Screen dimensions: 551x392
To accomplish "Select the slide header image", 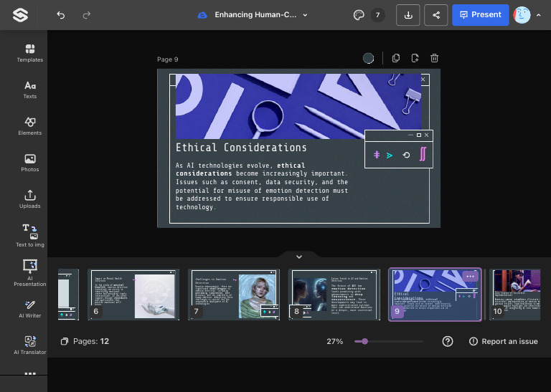I will point(298,106).
